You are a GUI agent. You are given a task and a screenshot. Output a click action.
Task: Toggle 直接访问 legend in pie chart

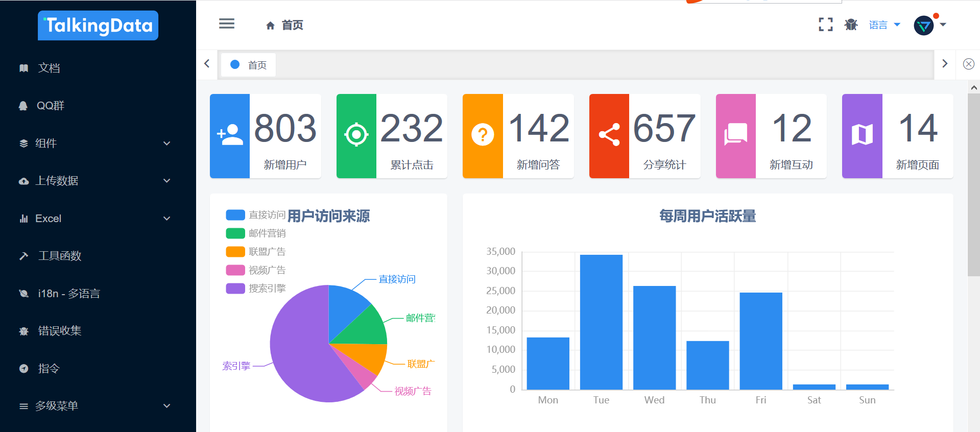pos(255,215)
